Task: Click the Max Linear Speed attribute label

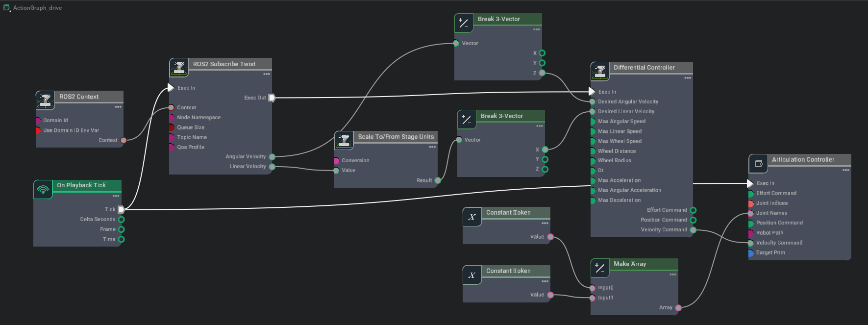Action: click(620, 131)
